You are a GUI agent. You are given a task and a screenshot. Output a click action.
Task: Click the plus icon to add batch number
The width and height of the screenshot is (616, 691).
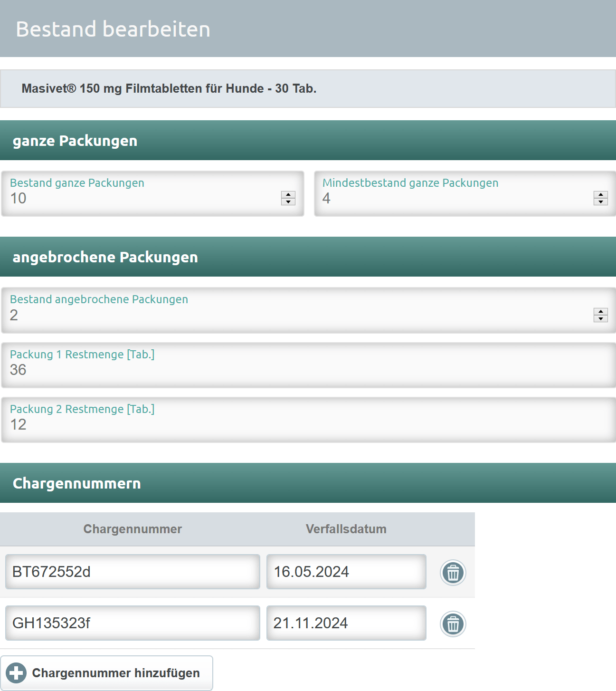(x=16, y=673)
